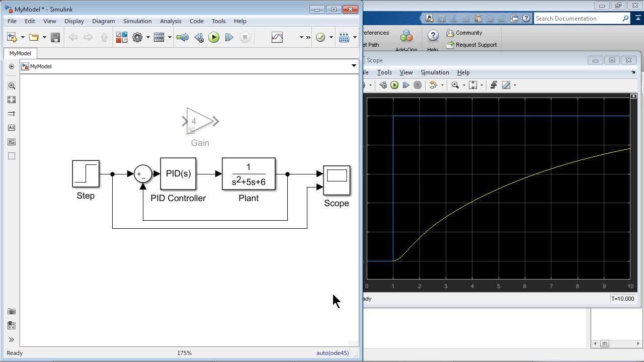Run the Simulink model simulation
The image size is (644, 362).
click(214, 37)
